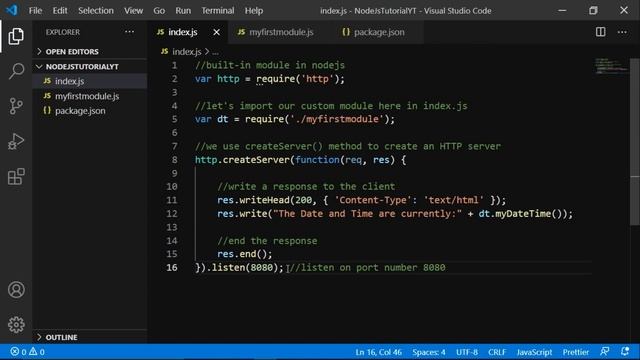640x360 pixels.
Task: Click line number 12 in the gutter
Action: tap(172, 213)
